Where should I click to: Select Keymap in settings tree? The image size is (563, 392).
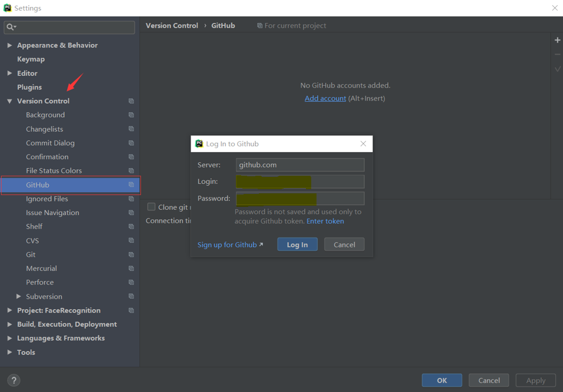pyautogui.click(x=31, y=59)
